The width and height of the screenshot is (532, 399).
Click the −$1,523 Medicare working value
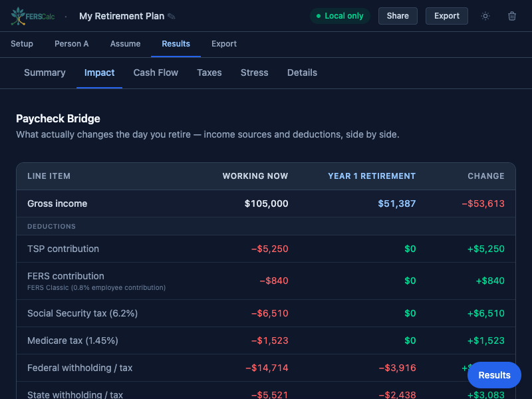click(x=270, y=340)
